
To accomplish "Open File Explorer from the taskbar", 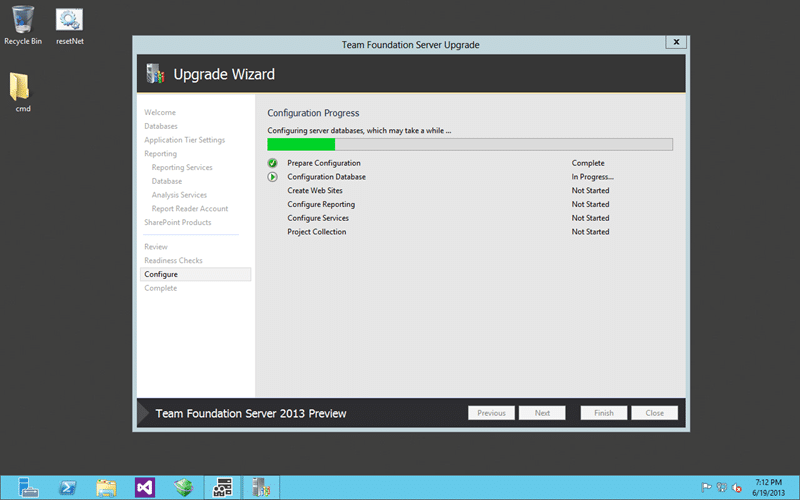I will point(106,487).
